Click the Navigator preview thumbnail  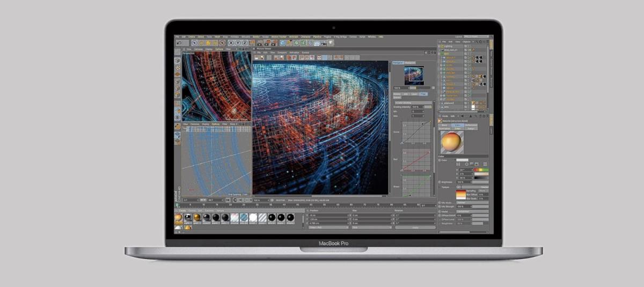[x=414, y=76]
